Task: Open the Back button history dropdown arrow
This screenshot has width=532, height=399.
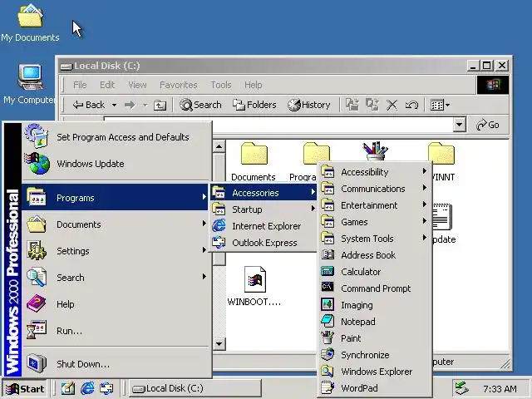Action: (115, 106)
